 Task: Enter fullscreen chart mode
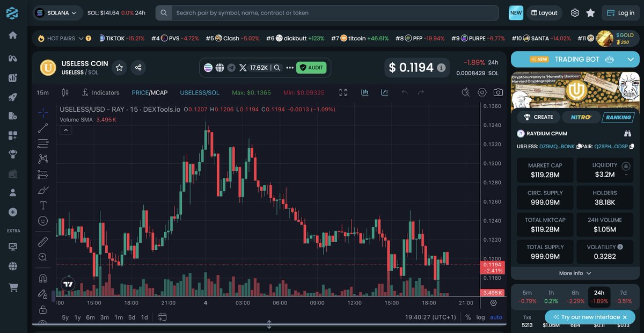(343, 92)
